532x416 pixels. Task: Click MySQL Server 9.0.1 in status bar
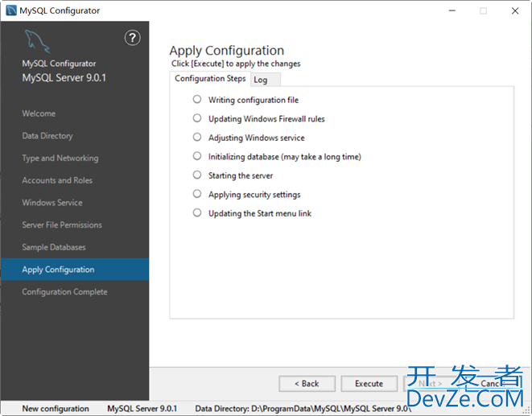[x=142, y=409]
